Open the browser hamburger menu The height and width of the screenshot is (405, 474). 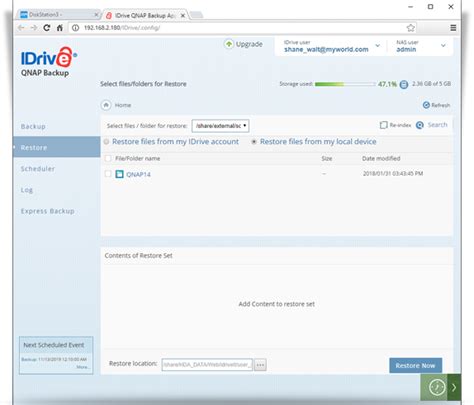453,28
